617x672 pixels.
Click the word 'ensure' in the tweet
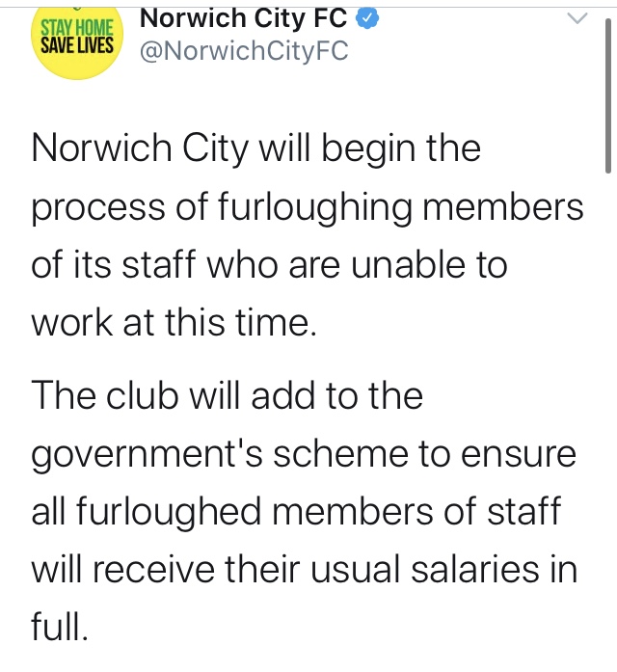pyautogui.click(x=518, y=456)
